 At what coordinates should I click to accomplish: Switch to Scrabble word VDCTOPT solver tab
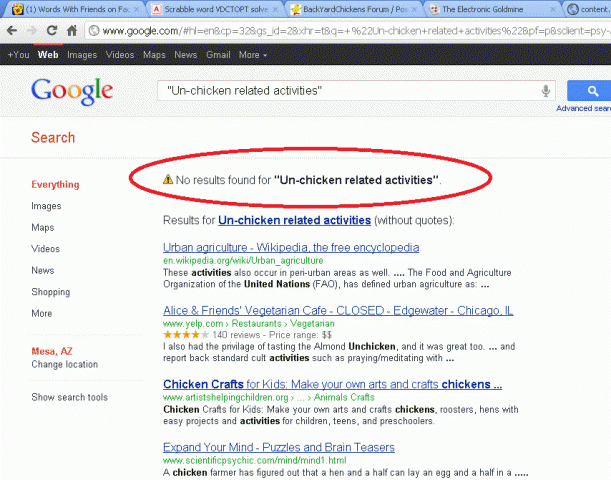[214, 9]
